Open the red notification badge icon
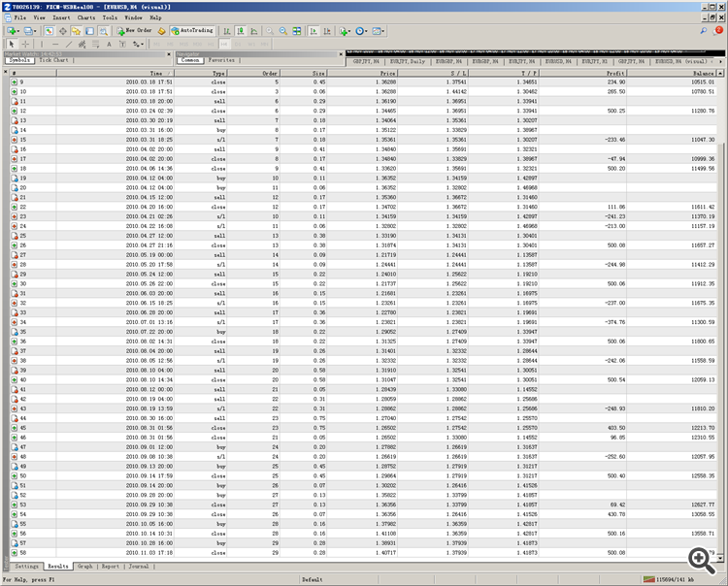The image size is (728, 586). pos(718,31)
